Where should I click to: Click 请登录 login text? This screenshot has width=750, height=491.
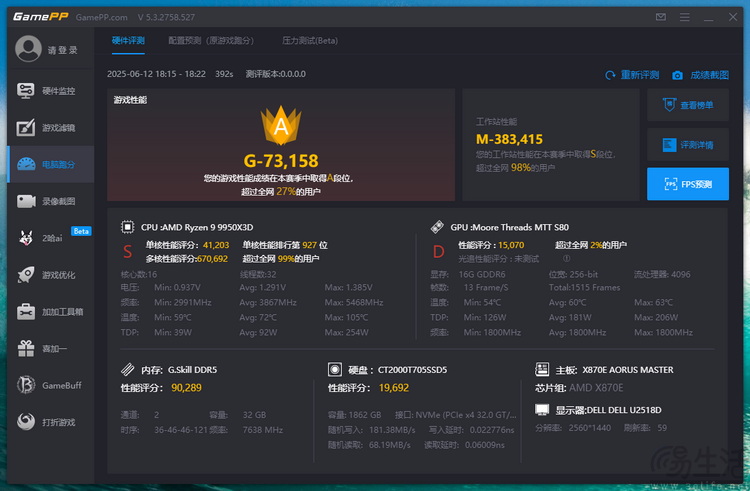click(63, 50)
